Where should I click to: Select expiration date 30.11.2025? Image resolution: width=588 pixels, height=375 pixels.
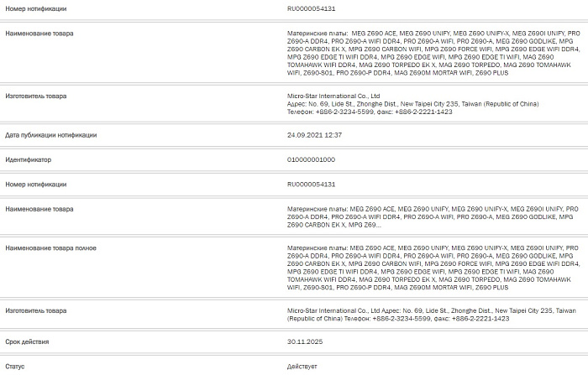pyautogui.click(x=305, y=341)
